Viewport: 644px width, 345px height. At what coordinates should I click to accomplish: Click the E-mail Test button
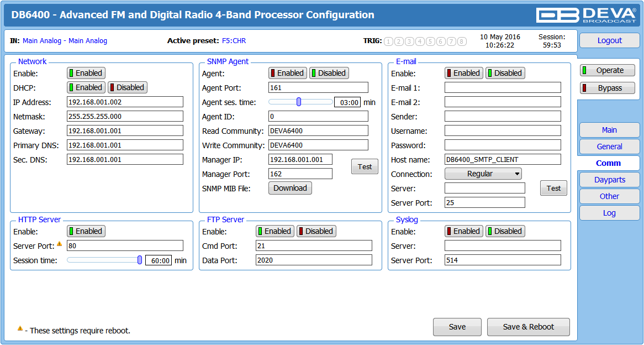tap(553, 188)
